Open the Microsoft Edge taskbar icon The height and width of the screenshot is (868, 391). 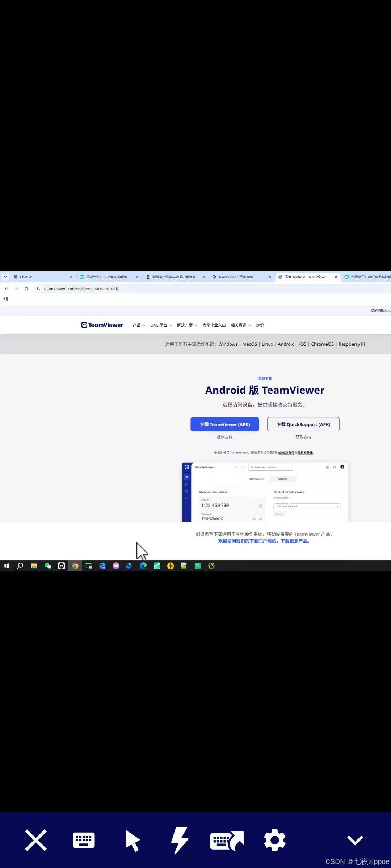click(143, 566)
